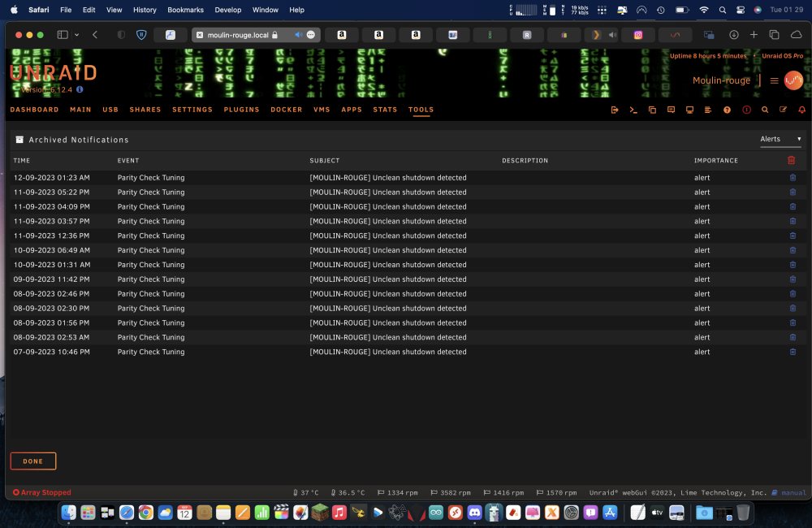
Task: Open Safari downloads icon
Action: (x=734, y=35)
